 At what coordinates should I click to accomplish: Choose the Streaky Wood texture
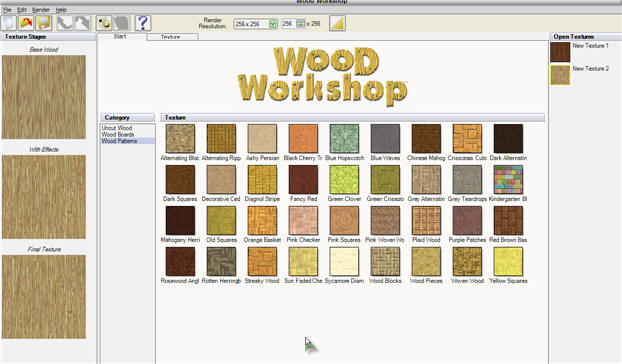tap(262, 262)
